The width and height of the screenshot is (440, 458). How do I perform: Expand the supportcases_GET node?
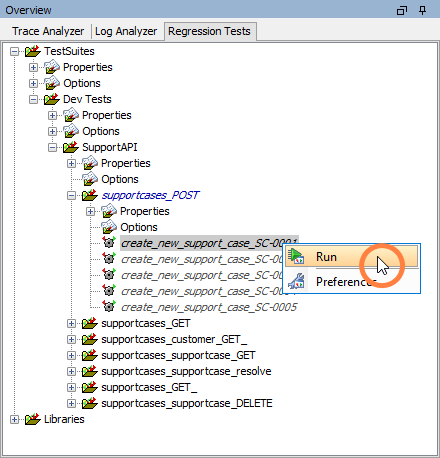(x=71, y=323)
